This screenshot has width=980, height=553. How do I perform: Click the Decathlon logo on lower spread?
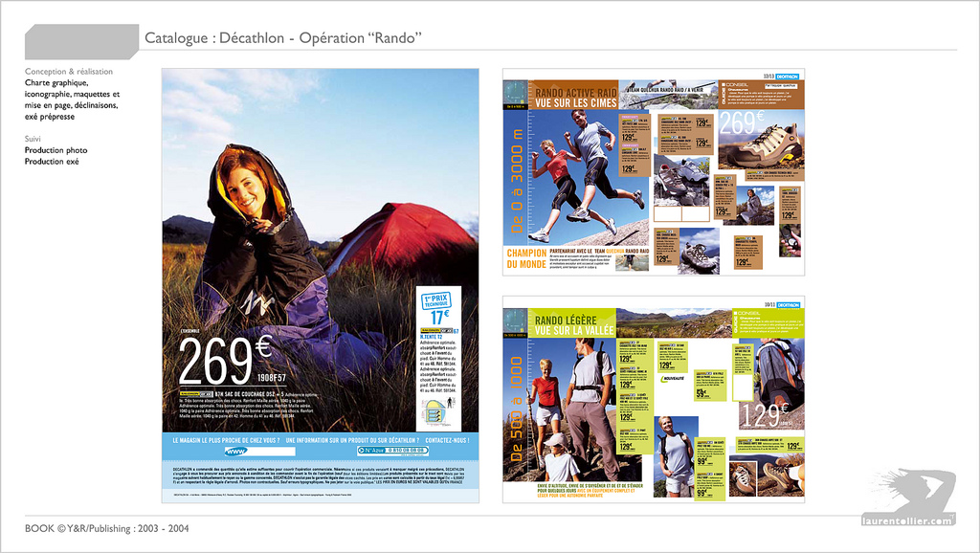click(788, 305)
